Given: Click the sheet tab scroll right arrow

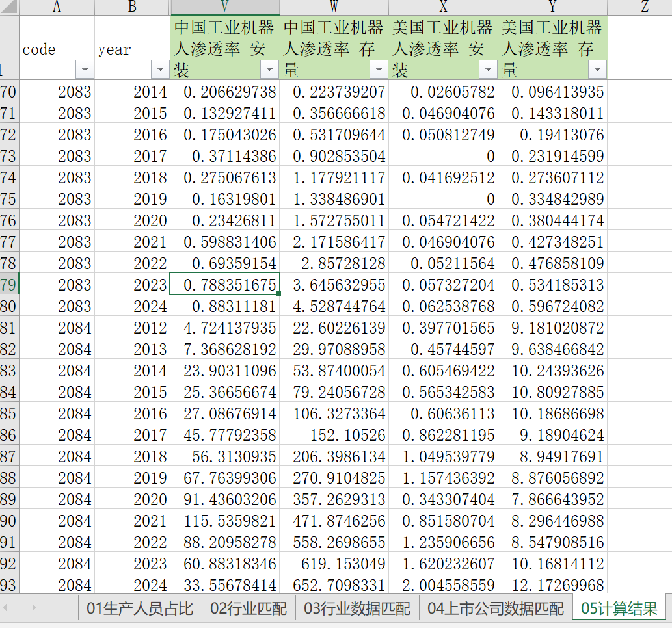Looking at the screenshot, I should (34, 607).
